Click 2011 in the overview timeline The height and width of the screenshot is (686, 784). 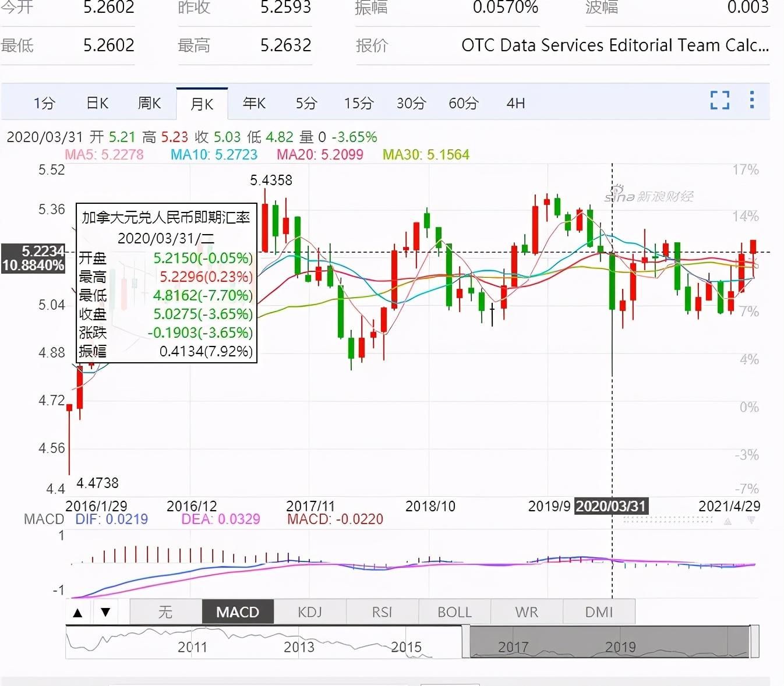point(192,647)
